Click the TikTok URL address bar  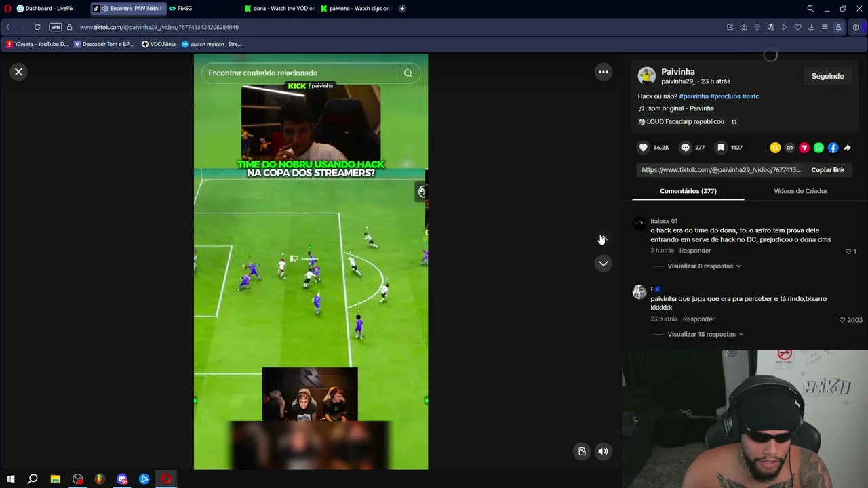click(159, 27)
